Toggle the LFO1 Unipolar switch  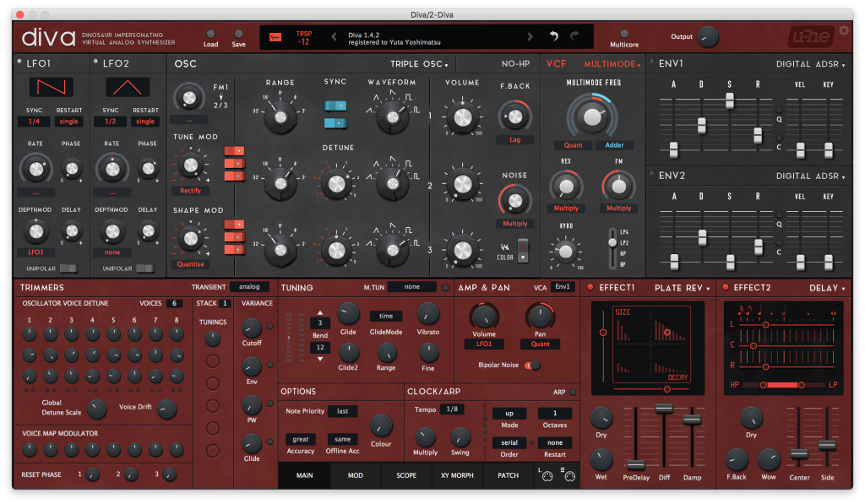(x=71, y=268)
